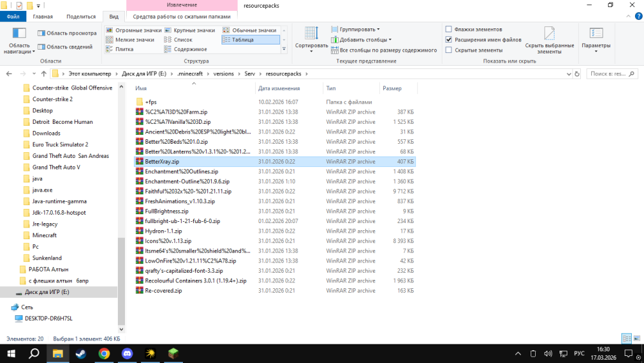Open Minecraft folder in navigation tree
This screenshot has width=644, height=363.
[x=44, y=235]
